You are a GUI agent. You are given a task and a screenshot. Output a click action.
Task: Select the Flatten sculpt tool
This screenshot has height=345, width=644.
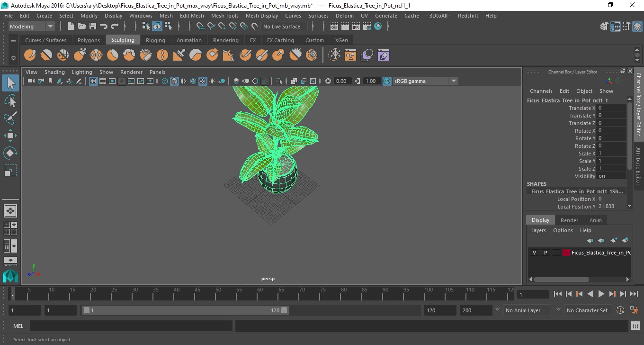point(113,55)
